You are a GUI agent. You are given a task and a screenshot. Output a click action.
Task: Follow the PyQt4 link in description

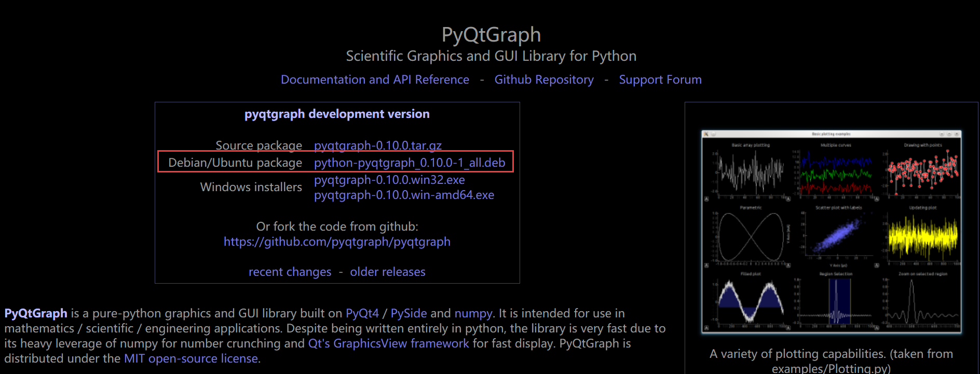pos(362,313)
